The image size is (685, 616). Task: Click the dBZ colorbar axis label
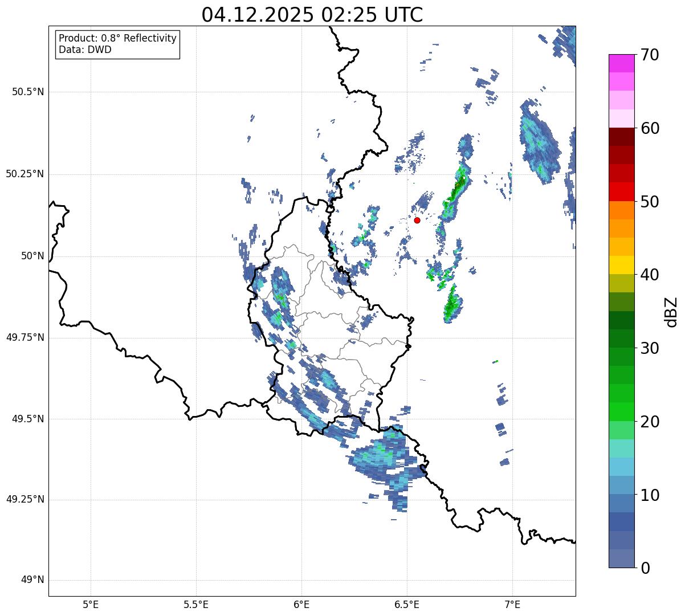672,311
